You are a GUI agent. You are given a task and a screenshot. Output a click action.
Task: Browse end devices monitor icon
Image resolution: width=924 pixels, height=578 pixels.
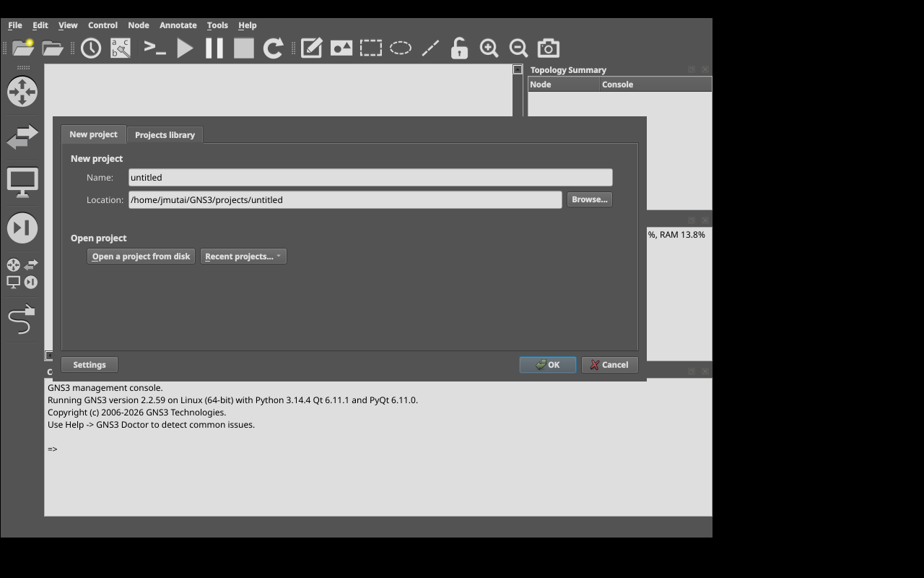[22, 183]
